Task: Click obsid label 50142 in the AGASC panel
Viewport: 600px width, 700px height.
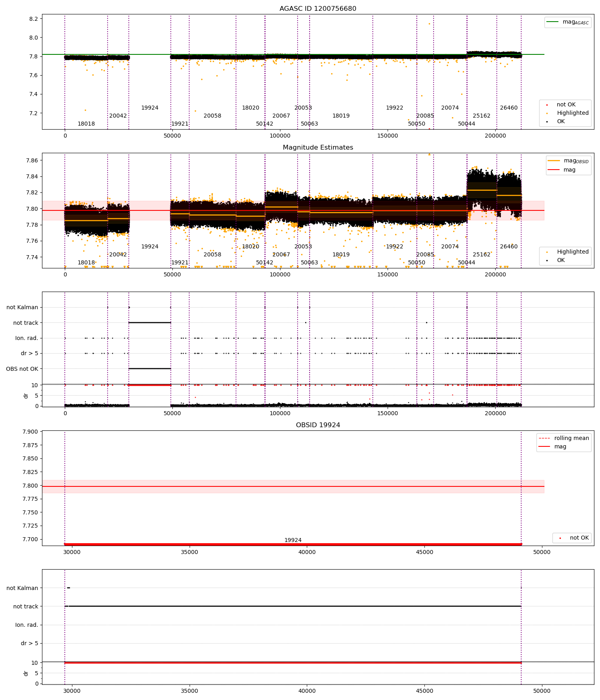Action: click(x=264, y=124)
